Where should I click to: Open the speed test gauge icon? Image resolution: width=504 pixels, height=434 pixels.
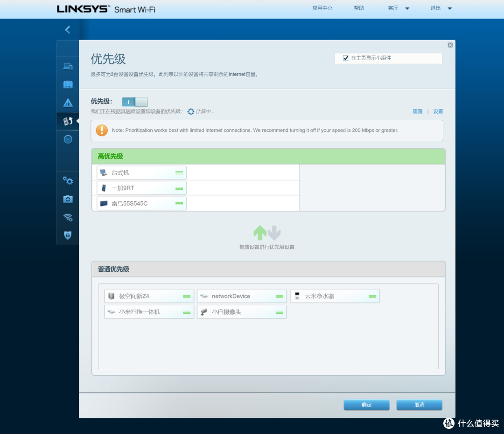(68, 139)
